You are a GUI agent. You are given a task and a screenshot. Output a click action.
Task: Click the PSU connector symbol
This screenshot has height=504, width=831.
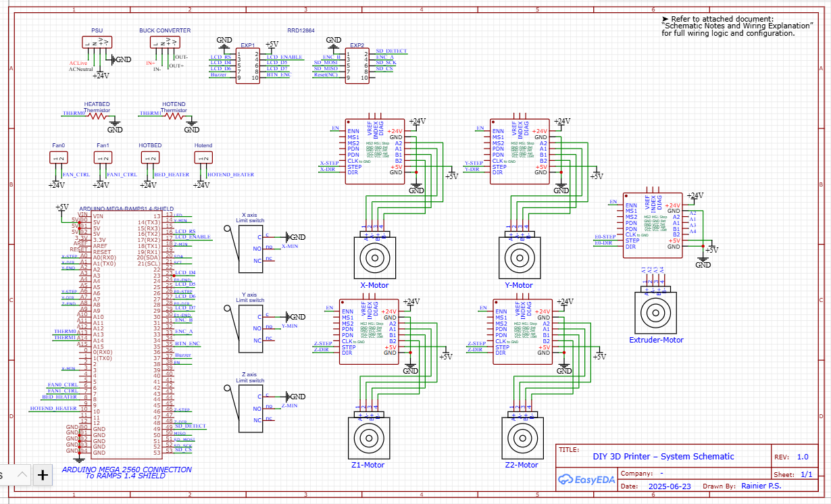coord(97,41)
